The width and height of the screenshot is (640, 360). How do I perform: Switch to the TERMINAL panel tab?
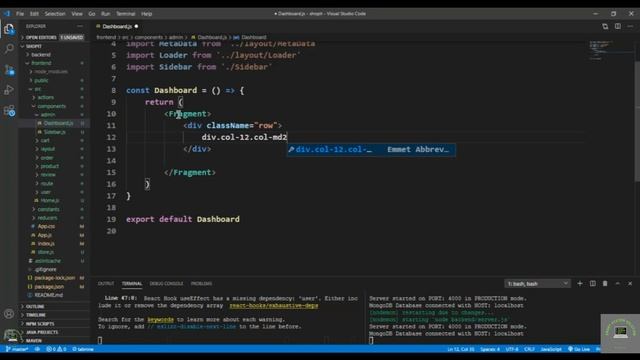tap(132, 283)
